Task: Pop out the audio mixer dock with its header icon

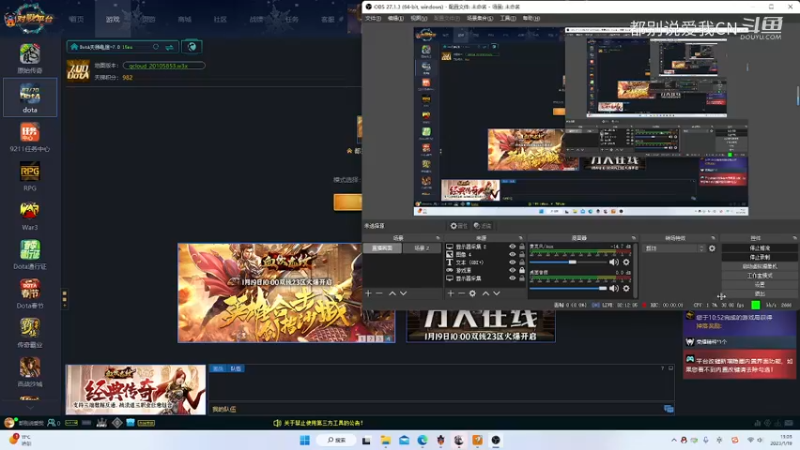Action: coord(634,238)
